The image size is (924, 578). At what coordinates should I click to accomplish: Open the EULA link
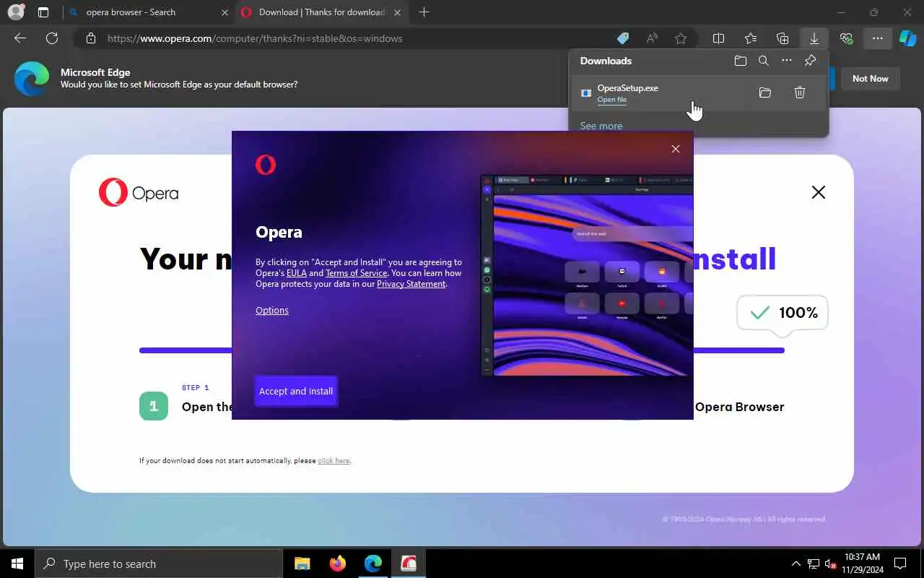[x=297, y=273]
